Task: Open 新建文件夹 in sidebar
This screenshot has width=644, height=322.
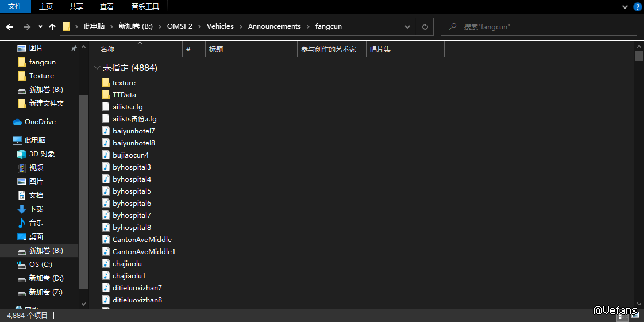Action: click(47, 103)
